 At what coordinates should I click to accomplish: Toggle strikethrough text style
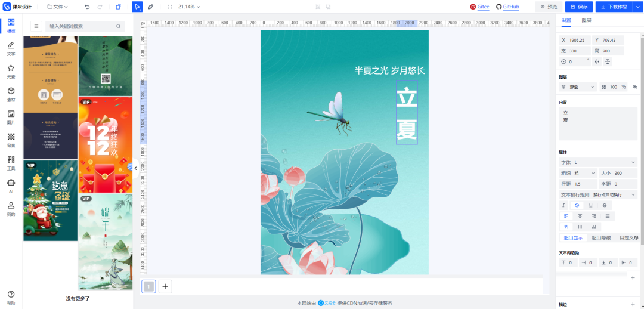click(x=605, y=205)
